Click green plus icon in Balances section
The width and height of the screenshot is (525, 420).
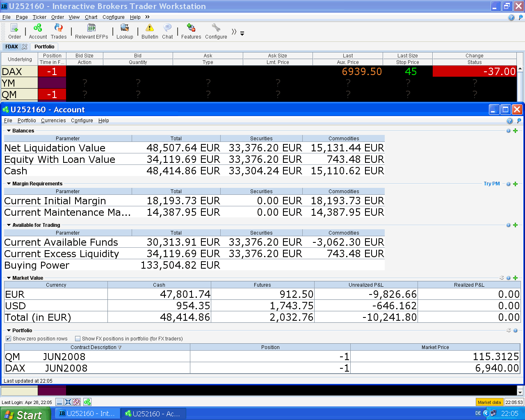pyautogui.click(x=516, y=131)
